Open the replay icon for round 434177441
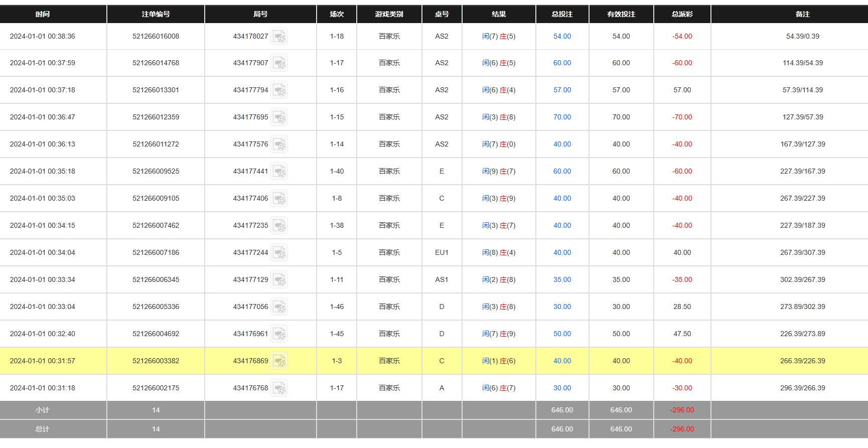 [279, 171]
